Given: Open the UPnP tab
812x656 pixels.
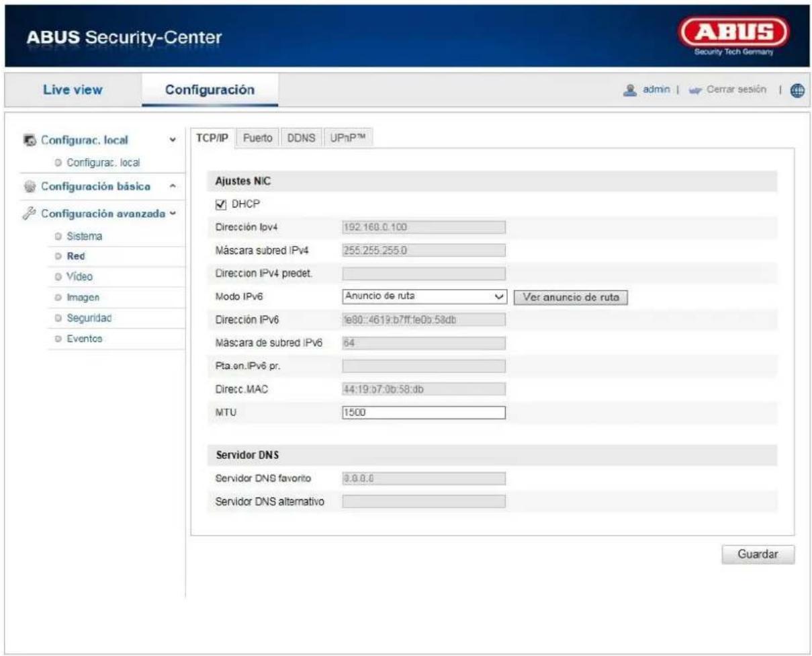Looking at the screenshot, I should tap(347, 138).
